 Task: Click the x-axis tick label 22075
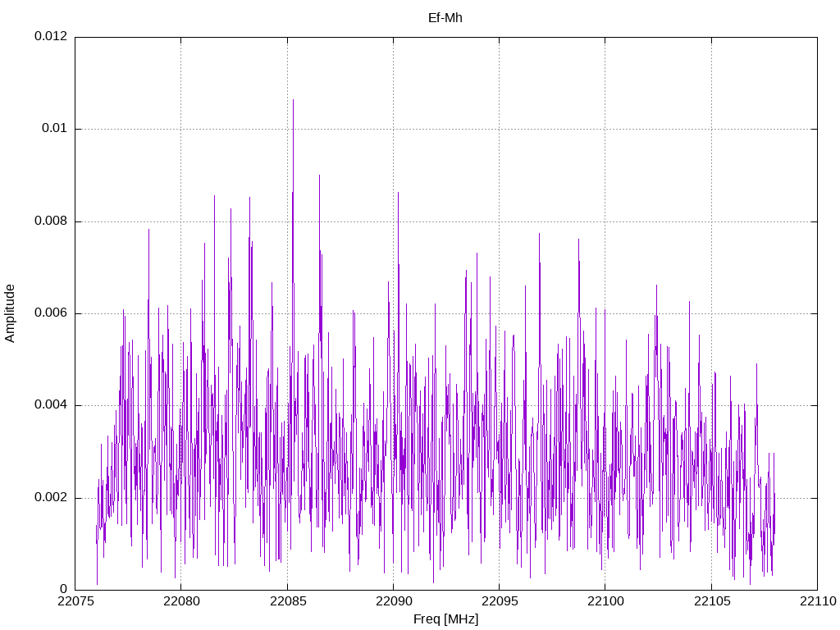click(x=75, y=601)
